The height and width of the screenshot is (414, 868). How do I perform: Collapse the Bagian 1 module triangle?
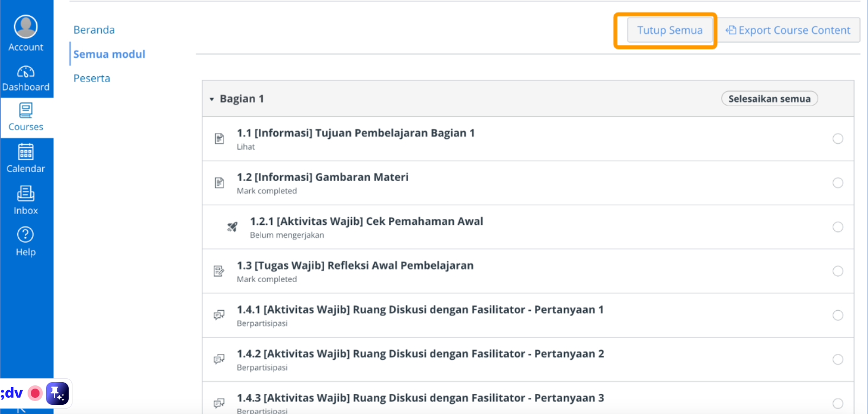pyautogui.click(x=211, y=99)
